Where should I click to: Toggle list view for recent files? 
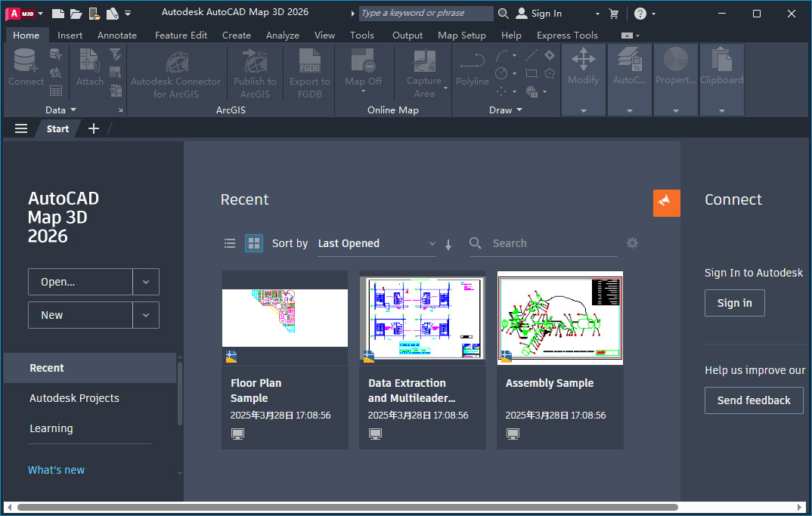[x=230, y=243]
